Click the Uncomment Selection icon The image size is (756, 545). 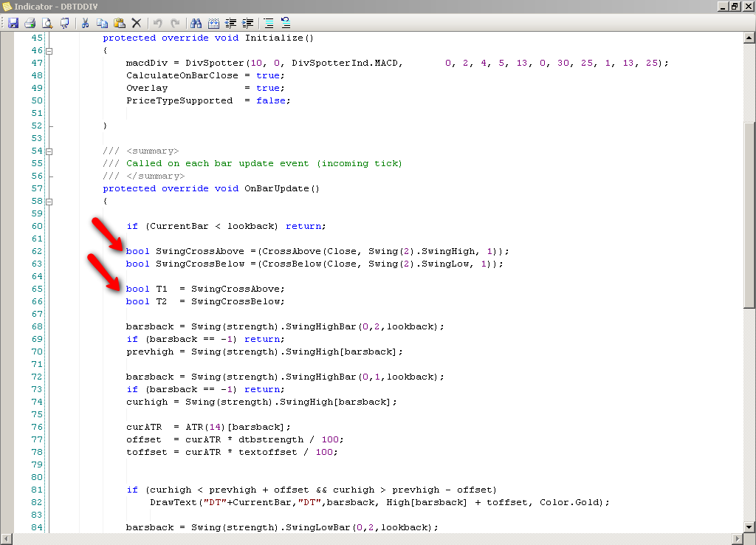(x=286, y=23)
